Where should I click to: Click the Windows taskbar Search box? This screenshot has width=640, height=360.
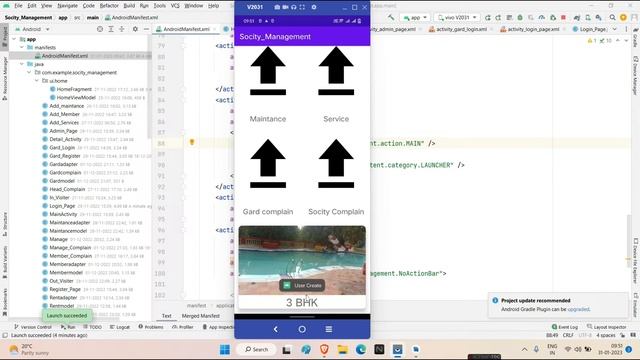(x=257, y=349)
